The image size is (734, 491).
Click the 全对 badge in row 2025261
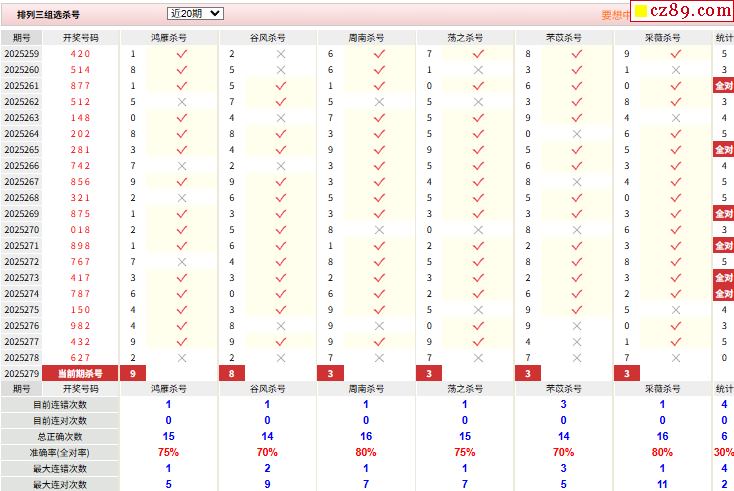tap(723, 86)
